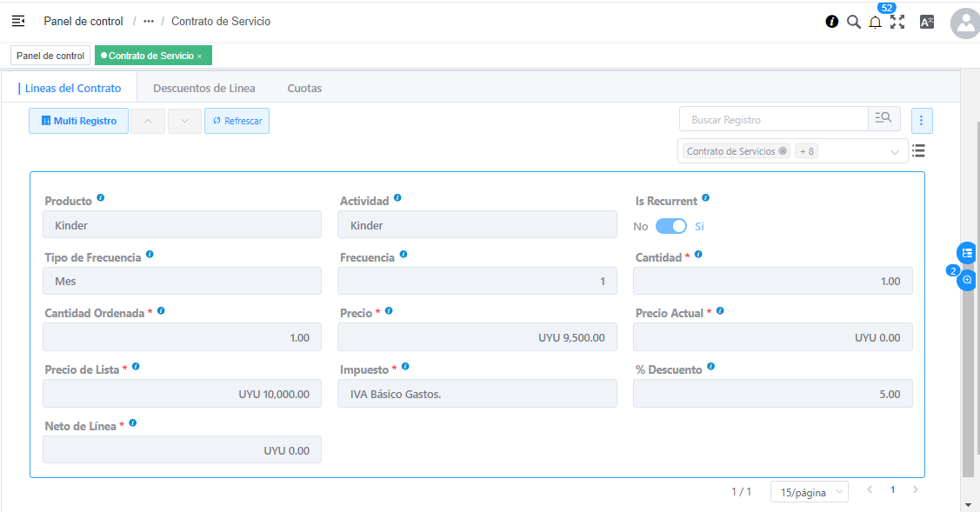Remove the Contrato de Servicios filter tag

point(783,151)
